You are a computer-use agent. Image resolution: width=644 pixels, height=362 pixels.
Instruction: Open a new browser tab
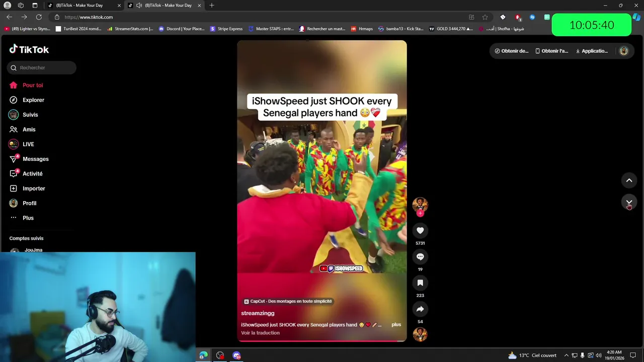pos(212,6)
